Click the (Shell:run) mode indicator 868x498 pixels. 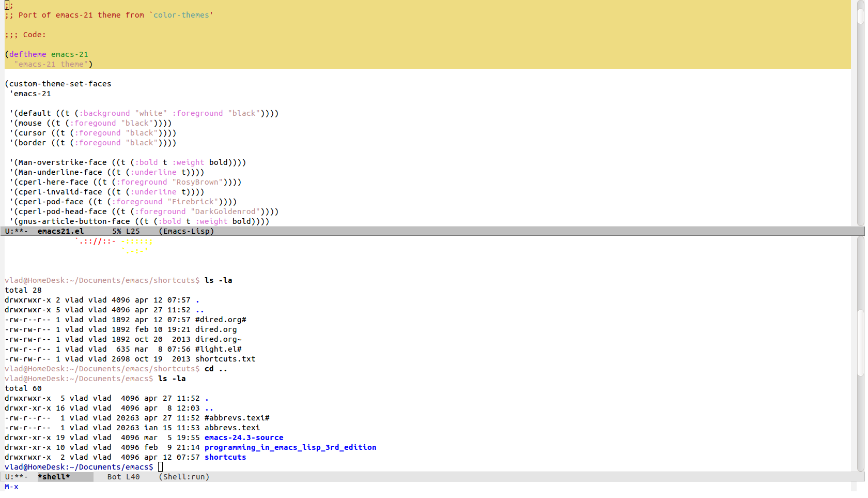184,477
